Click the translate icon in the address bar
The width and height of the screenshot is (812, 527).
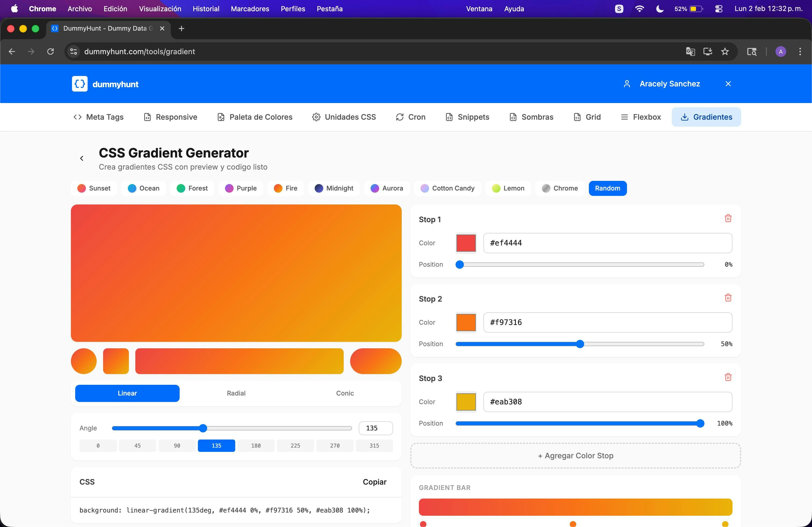[690, 52]
